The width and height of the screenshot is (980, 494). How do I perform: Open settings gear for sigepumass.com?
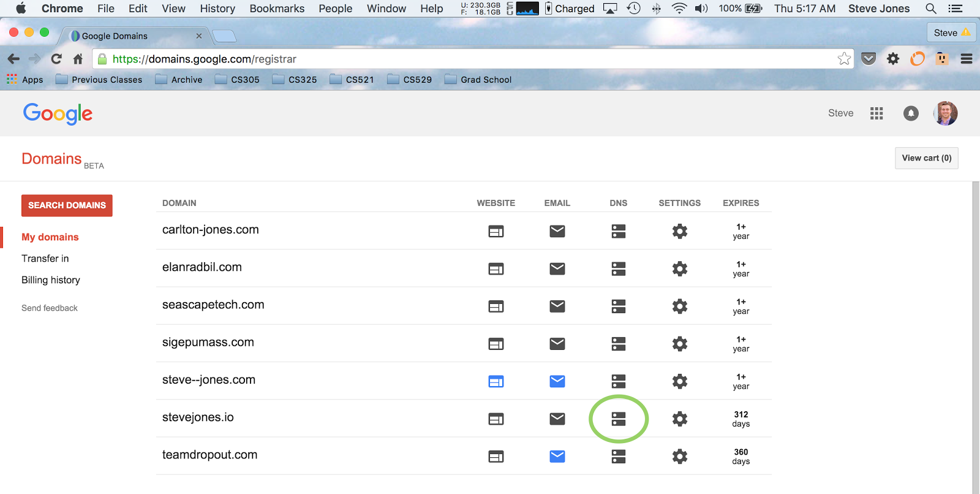[x=680, y=344]
